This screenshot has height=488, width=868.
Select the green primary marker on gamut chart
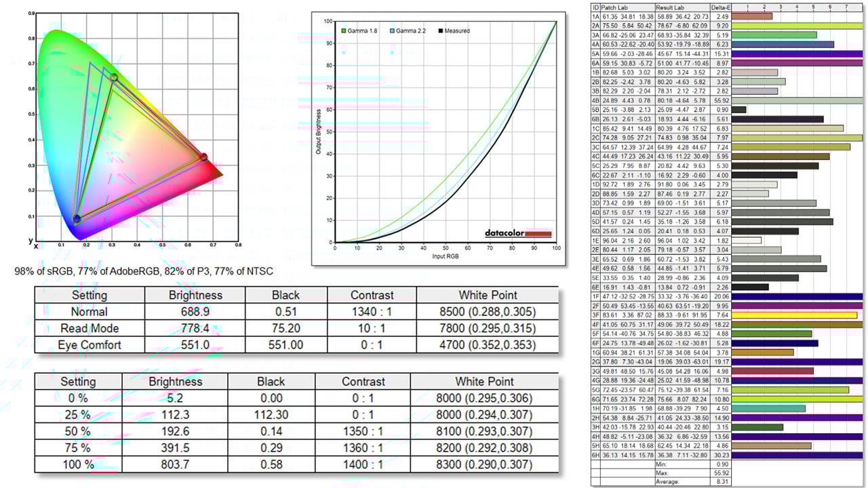(x=114, y=78)
